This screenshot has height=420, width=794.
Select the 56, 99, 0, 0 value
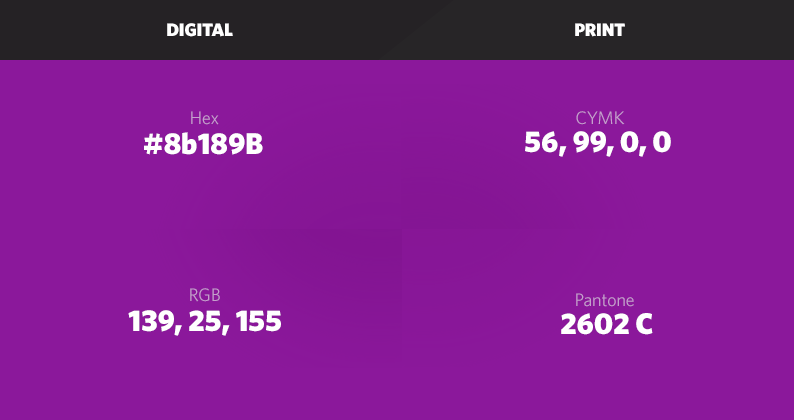click(598, 143)
